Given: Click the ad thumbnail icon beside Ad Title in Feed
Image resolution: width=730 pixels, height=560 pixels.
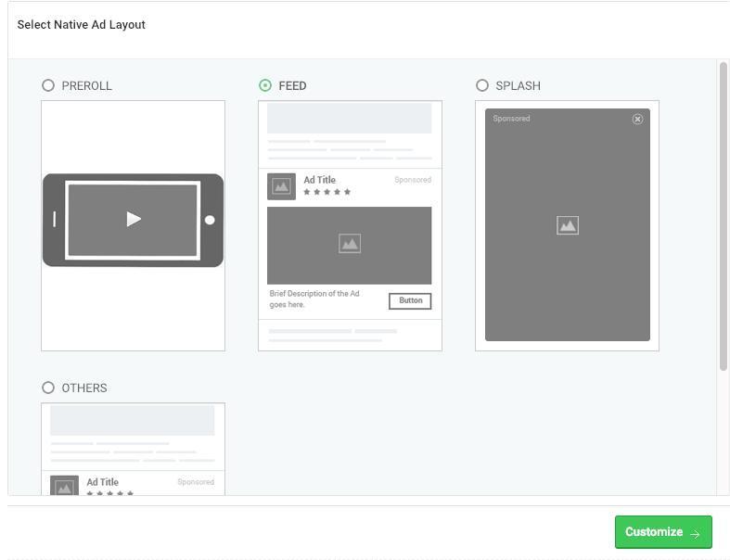Looking at the screenshot, I should (281, 186).
